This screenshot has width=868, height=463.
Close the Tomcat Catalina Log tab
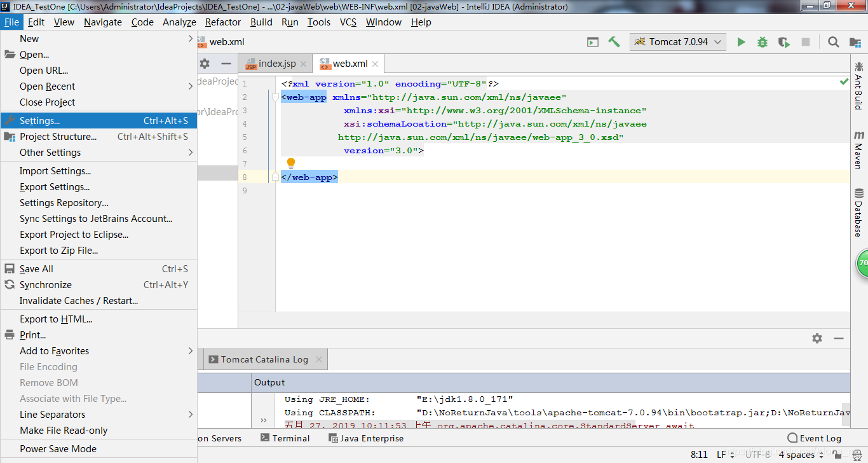click(319, 359)
